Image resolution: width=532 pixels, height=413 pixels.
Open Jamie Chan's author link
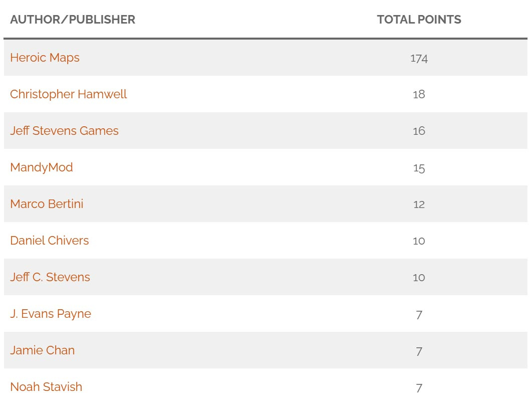[43, 350]
